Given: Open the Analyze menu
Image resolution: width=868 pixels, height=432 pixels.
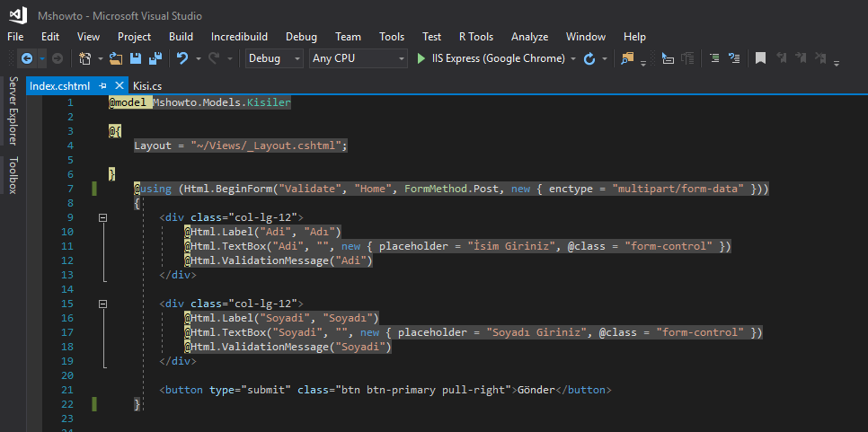Looking at the screenshot, I should click(x=530, y=37).
